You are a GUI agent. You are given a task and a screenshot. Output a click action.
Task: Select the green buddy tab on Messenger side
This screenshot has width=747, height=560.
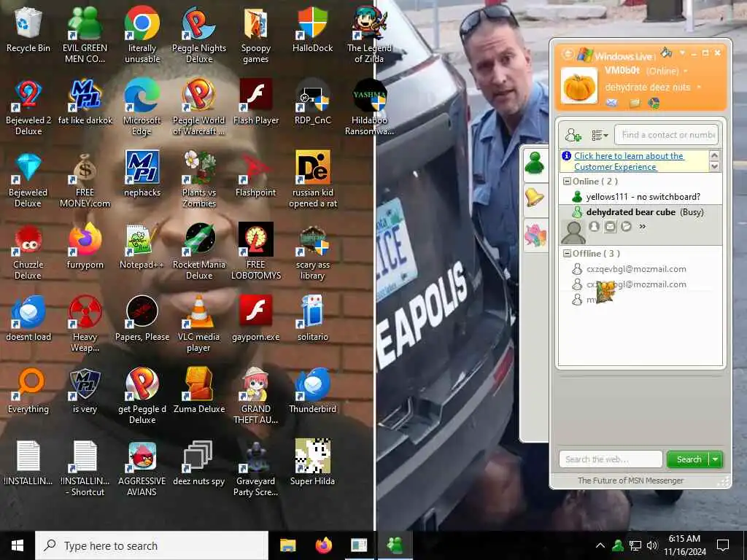tap(535, 163)
